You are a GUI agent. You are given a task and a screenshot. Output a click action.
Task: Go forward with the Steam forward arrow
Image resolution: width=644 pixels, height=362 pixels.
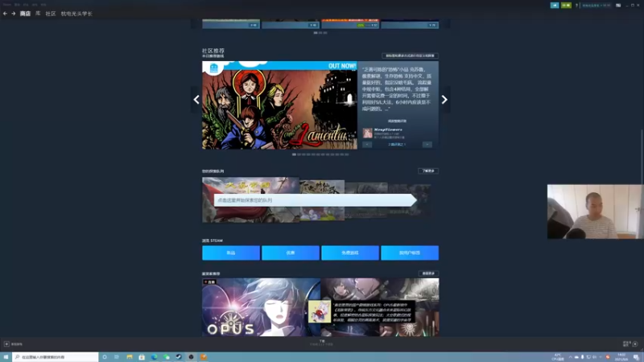click(14, 14)
